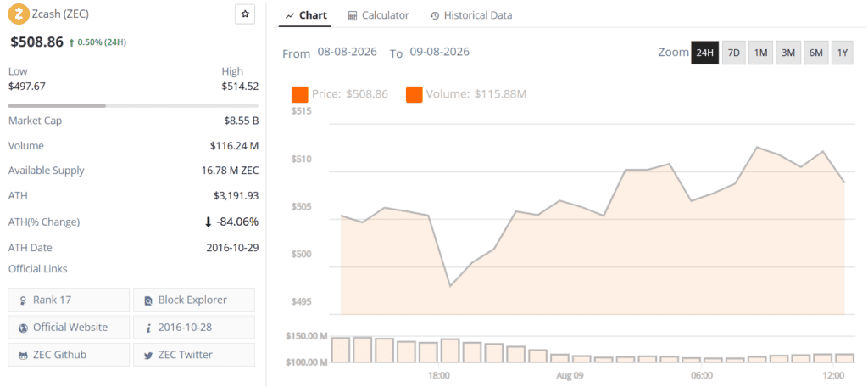Click the High value $514.52
868x387 pixels.
click(x=240, y=87)
